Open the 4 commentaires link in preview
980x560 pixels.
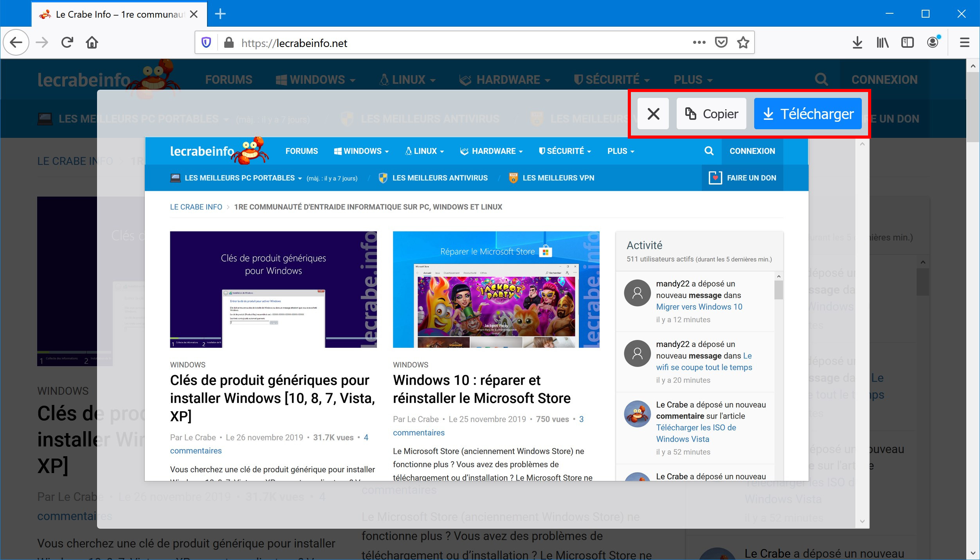point(269,444)
